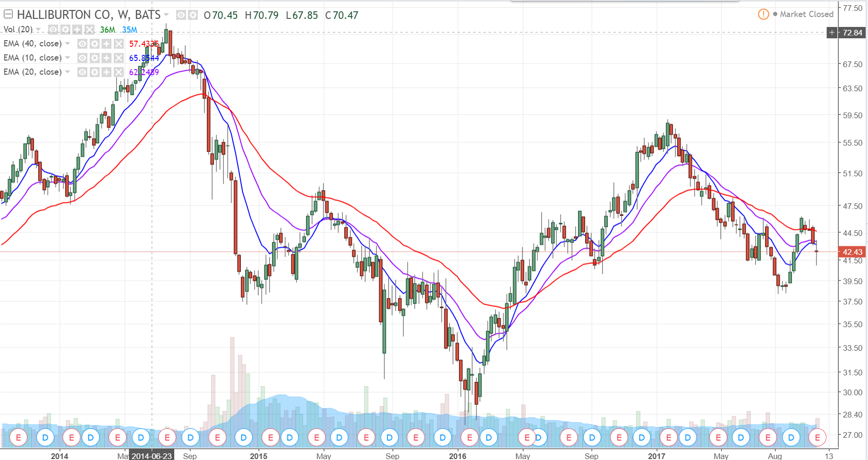Click the E marker just above the 2016 axis label
This screenshot has height=460, width=868.
[x=469, y=438]
